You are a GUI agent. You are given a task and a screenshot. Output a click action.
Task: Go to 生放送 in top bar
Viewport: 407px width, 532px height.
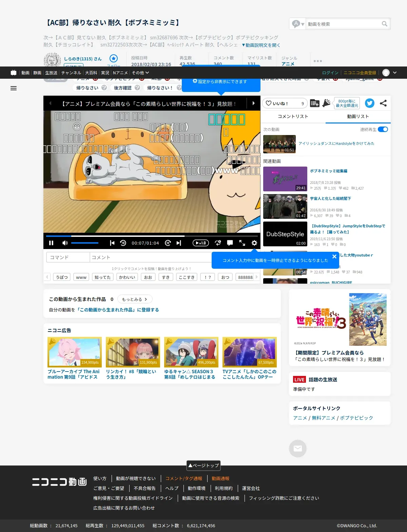point(51,73)
